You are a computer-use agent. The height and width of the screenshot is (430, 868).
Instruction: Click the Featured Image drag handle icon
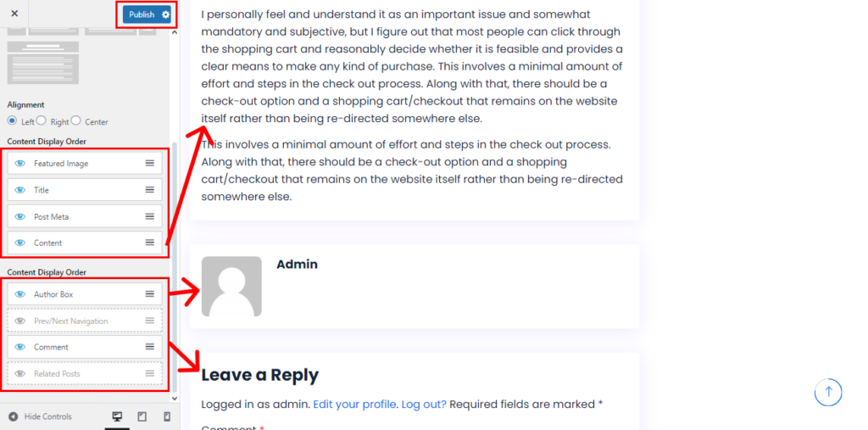tap(149, 163)
